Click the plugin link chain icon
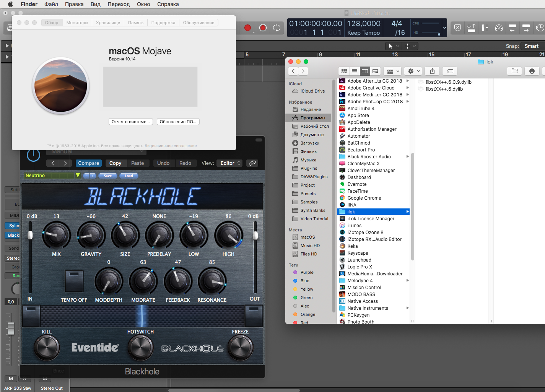Screen dimensions: 545x392 point(252,163)
